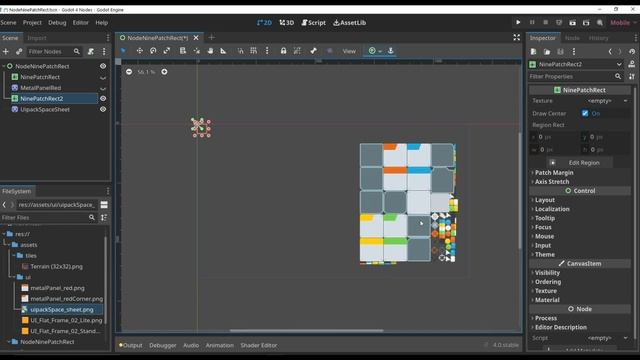Expand the Patch Margin section
This screenshot has height=360, width=640.
554,173
